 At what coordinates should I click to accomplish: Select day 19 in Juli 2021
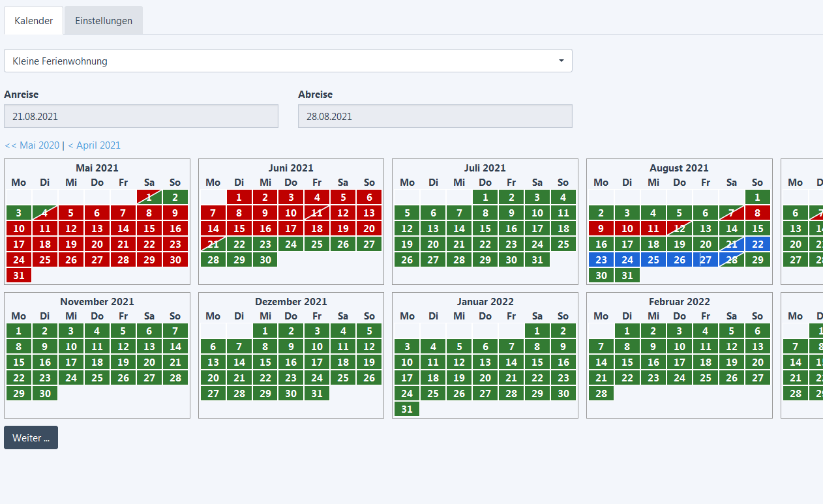[407, 244]
